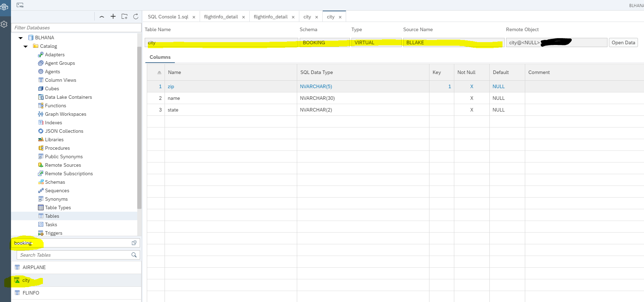
Task: Click the search icon in Search Tables
Action: click(x=134, y=255)
